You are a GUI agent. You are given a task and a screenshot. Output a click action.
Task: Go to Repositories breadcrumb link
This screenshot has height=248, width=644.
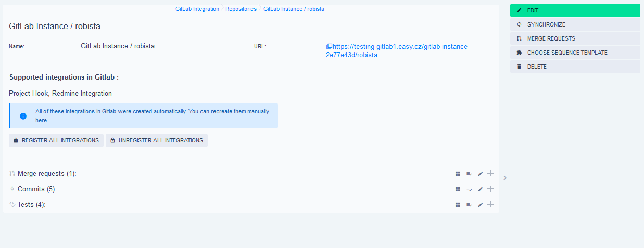pos(241,9)
